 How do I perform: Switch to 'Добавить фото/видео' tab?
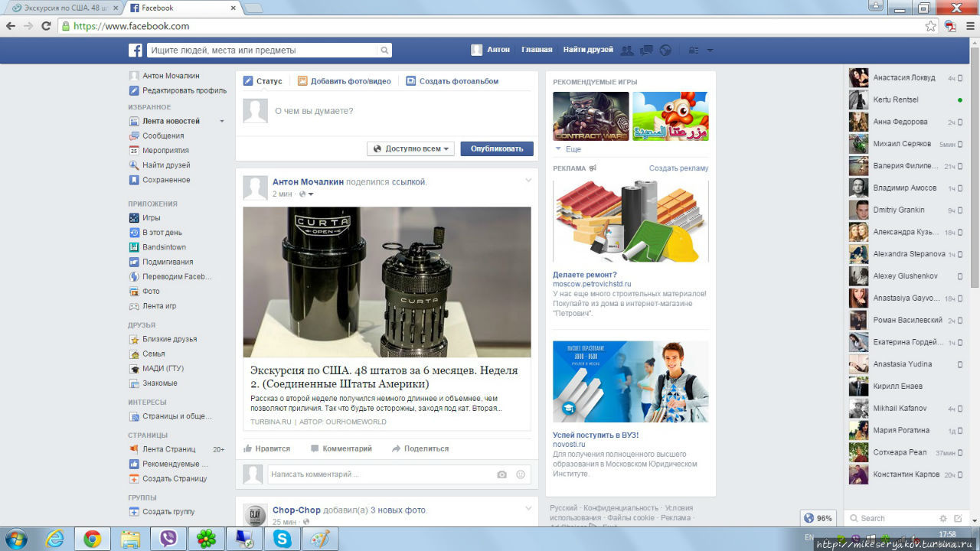tap(345, 81)
